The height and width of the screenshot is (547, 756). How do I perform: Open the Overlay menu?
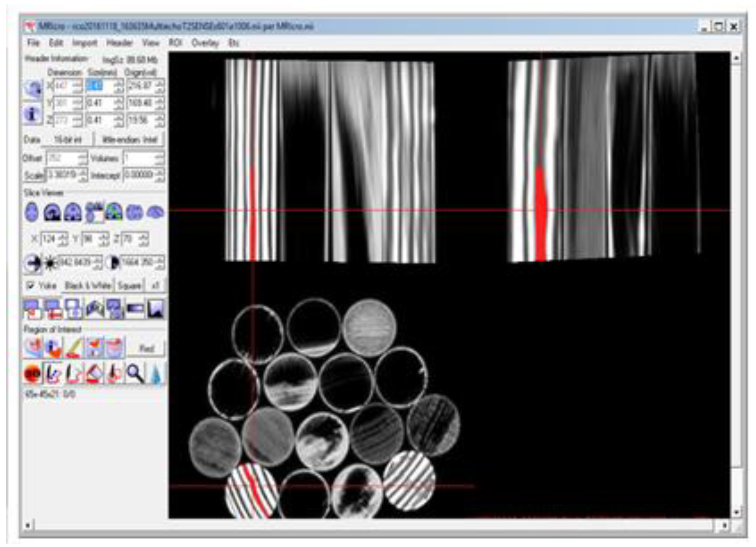coord(205,43)
